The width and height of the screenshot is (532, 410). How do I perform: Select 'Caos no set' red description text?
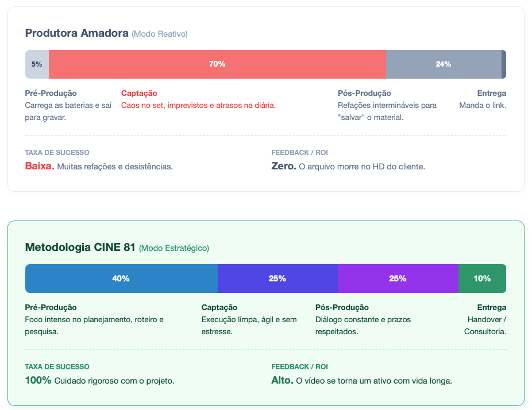pyautogui.click(x=198, y=105)
